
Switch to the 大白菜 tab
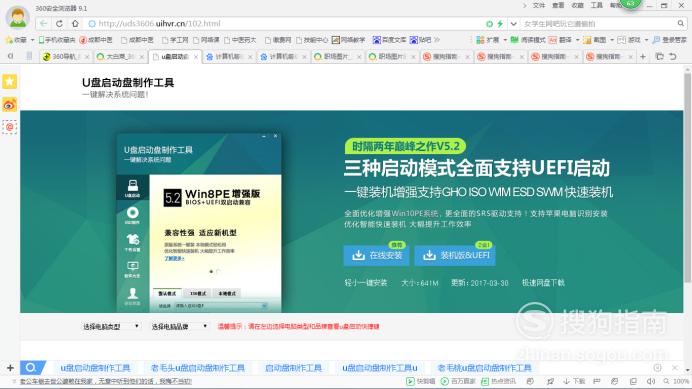tap(120, 57)
